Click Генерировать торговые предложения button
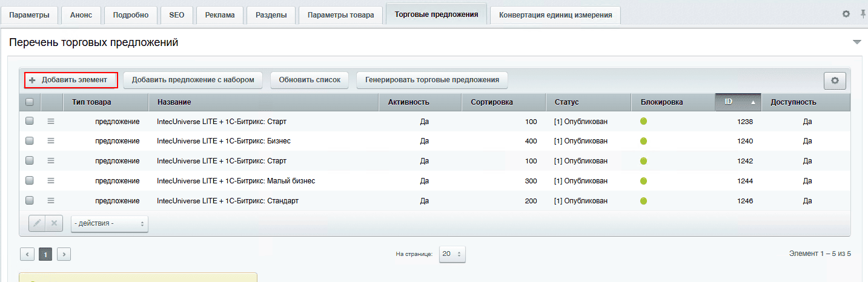The image size is (868, 282). (x=432, y=80)
